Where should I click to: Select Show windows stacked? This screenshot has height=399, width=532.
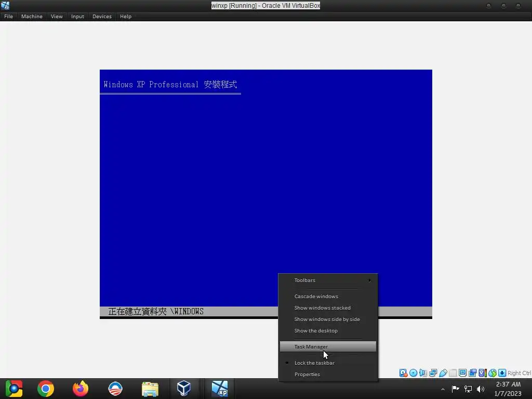[328, 308]
